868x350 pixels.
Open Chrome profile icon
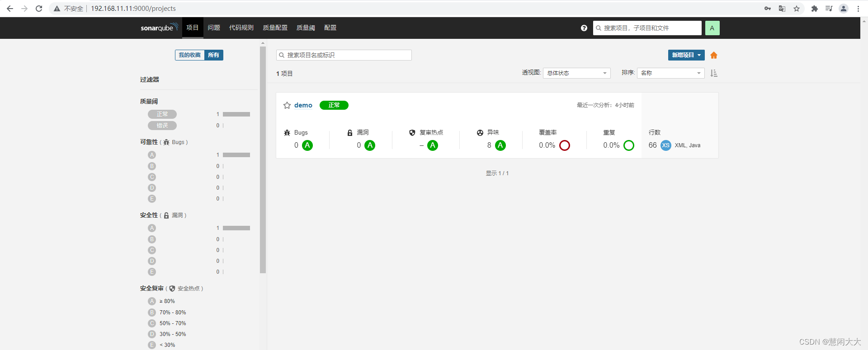pyautogui.click(x=844, y=9)
